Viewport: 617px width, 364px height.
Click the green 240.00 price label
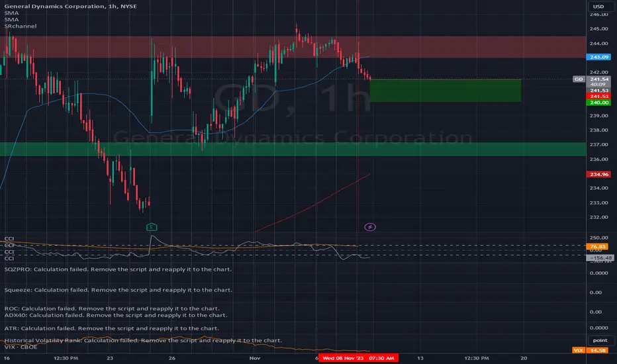tap(598, 103)
